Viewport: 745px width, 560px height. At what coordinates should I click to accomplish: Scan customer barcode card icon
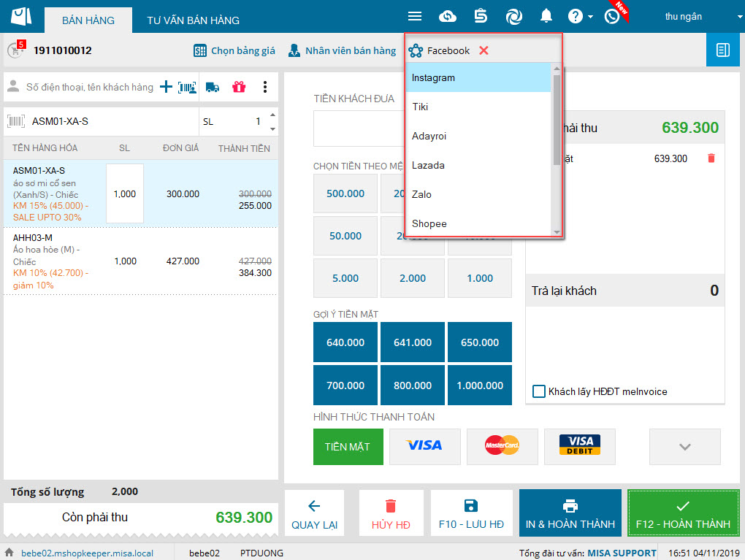187,88
